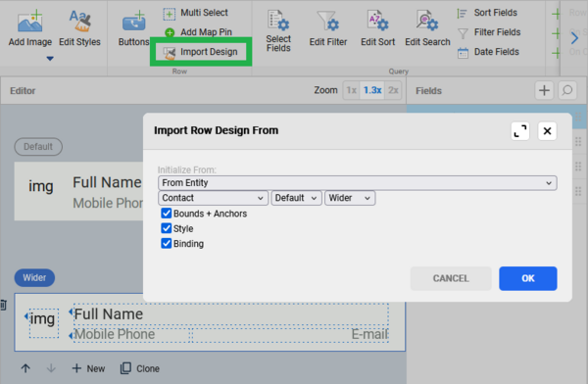This screenshot has height=384, width=588.
Task: Open the From Entity dropdown
Action: [358, 183]
